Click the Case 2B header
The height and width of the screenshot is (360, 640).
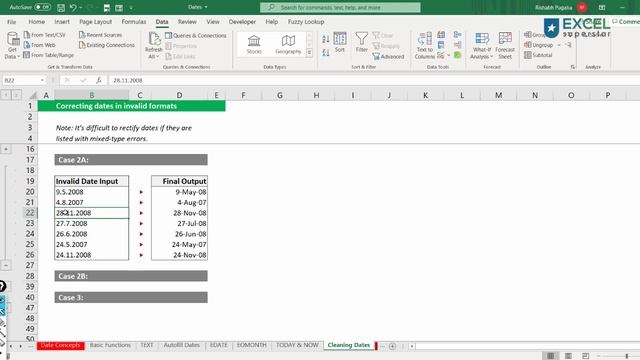[x=131, y=276]
